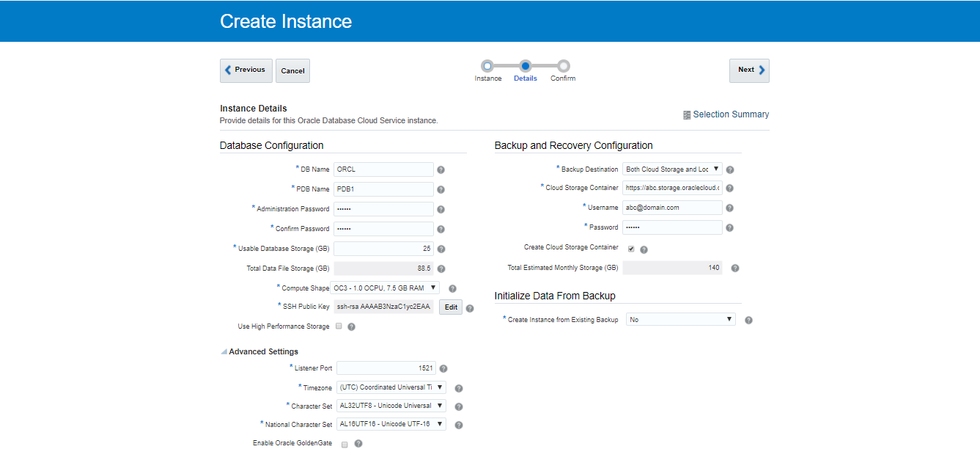
Task: Collapse the Advanced Settings section
Action: 224,352
